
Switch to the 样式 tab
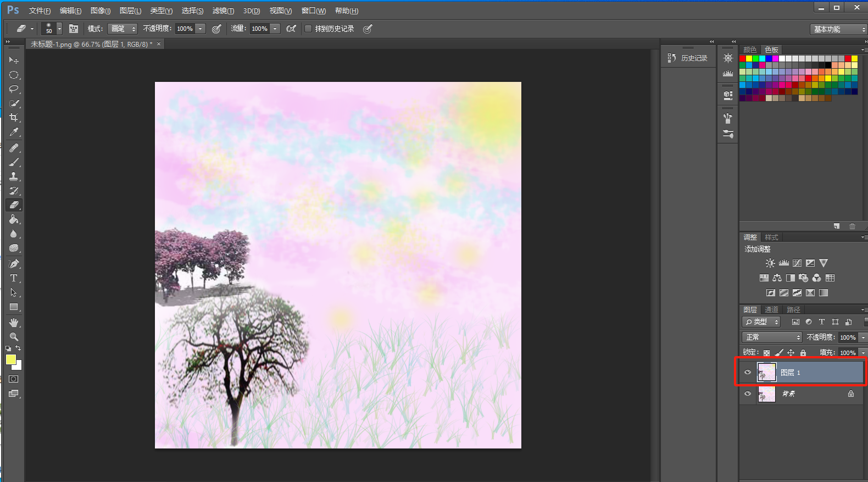click(771, 237)
